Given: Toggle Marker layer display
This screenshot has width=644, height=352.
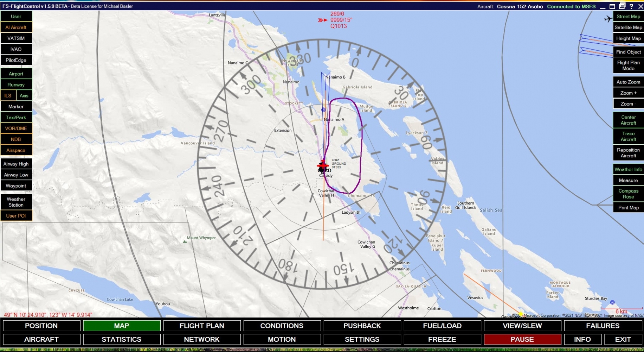Looking at the screenshot, I should click(x=16, y=107).
